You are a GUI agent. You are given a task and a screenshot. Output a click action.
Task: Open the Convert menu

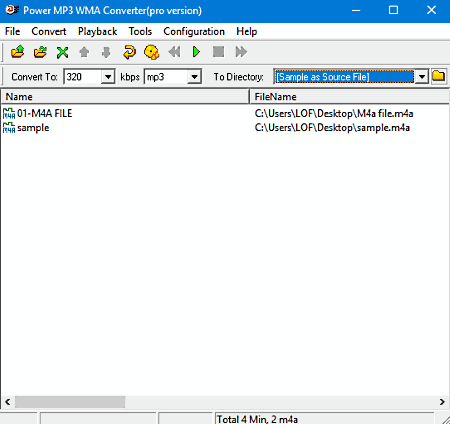(49, 31)
